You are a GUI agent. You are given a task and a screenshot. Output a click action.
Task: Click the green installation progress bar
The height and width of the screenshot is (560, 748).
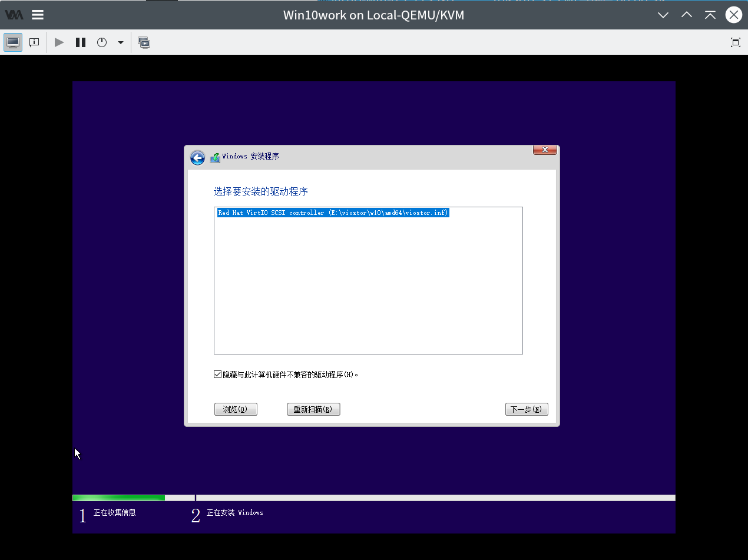point(118,498)
